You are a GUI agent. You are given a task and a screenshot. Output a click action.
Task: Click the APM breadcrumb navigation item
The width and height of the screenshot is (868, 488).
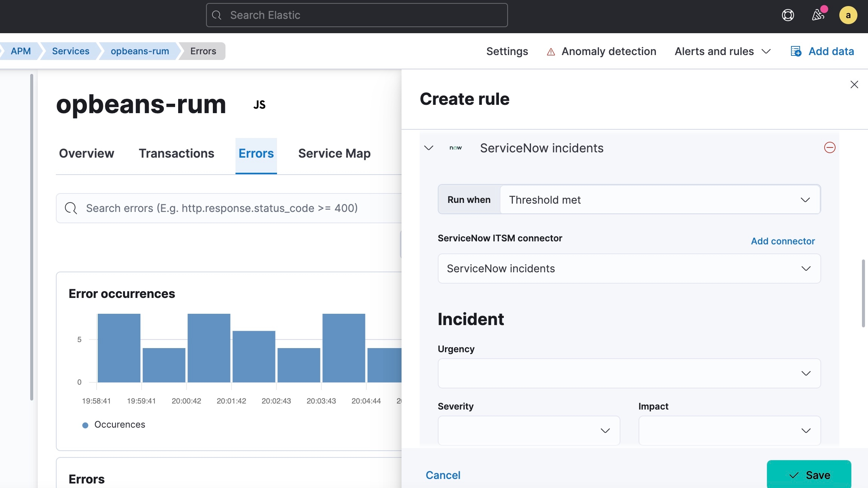(x=21, y=51)
